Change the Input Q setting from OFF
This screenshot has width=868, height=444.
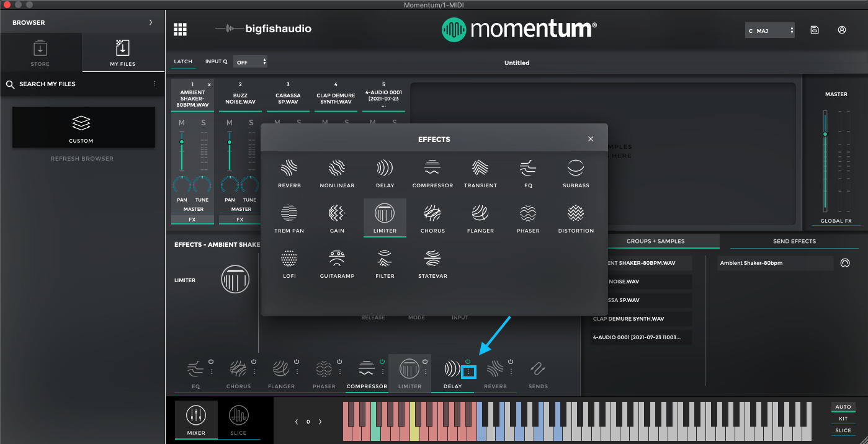point(250,61)
